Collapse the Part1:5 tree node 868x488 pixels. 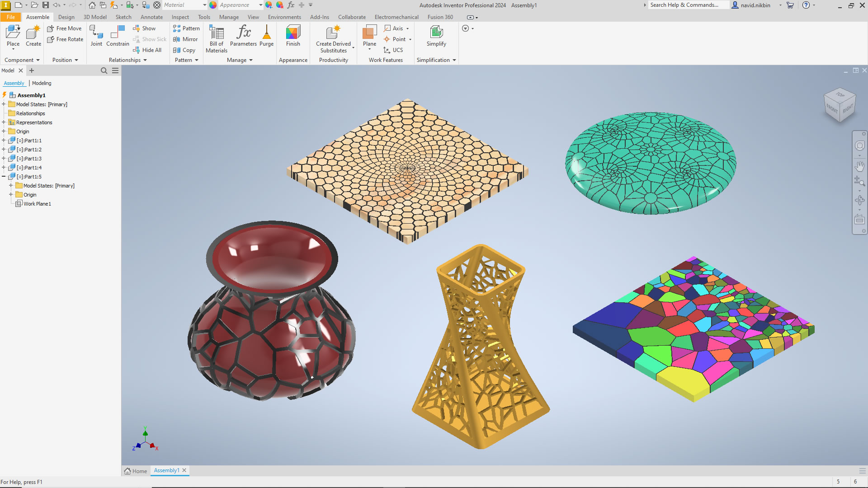pyautogui.click(x=4, y=177)
